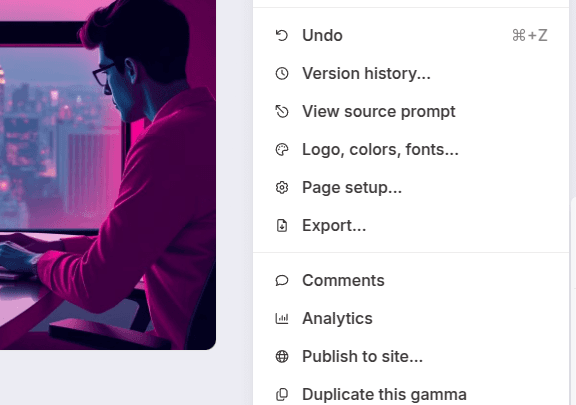Show Comments from the menu
This screenshot has width=576, height=405.
coord(411,280)
